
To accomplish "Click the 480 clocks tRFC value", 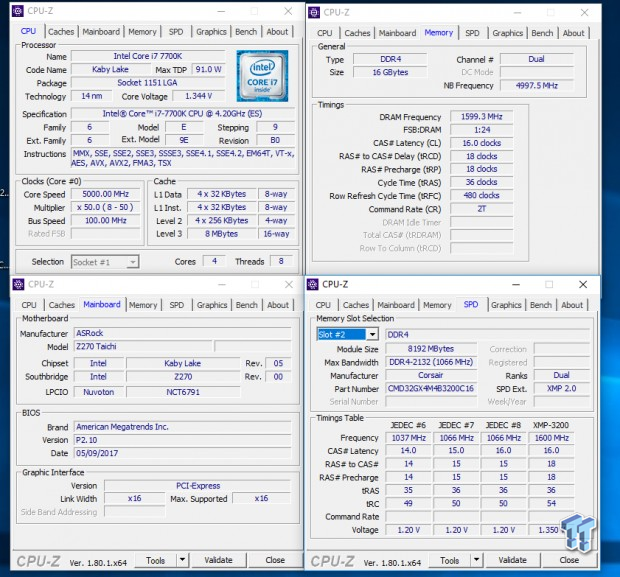I will [482, 195].
